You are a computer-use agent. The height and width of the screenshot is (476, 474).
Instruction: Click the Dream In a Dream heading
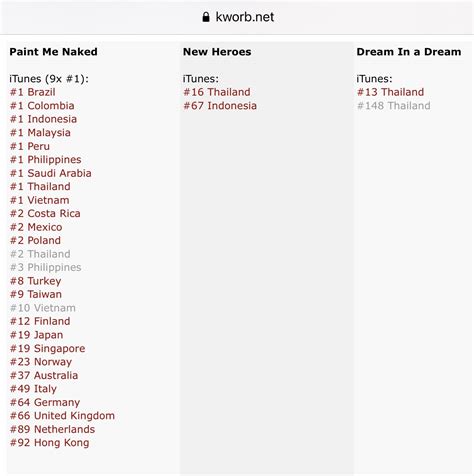click(x=409, y=52)
